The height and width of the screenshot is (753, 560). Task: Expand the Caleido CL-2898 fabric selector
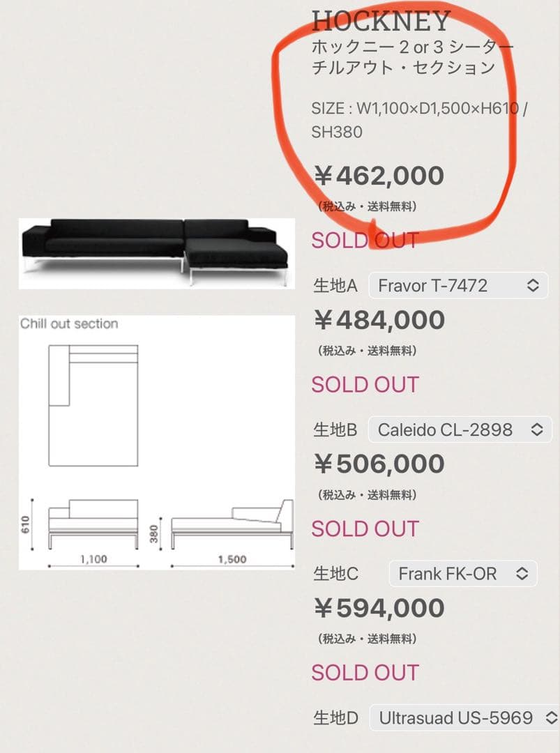coord(459,429)
